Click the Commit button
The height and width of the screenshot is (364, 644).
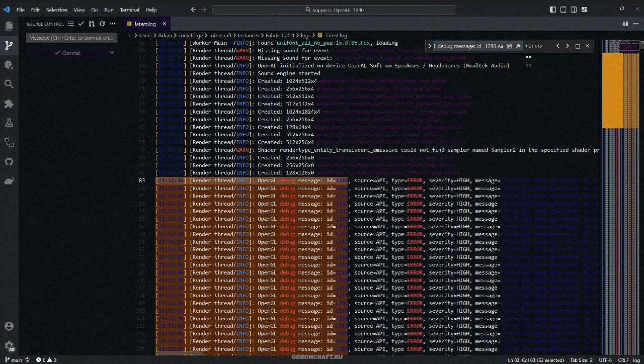(x=68, y=52)
